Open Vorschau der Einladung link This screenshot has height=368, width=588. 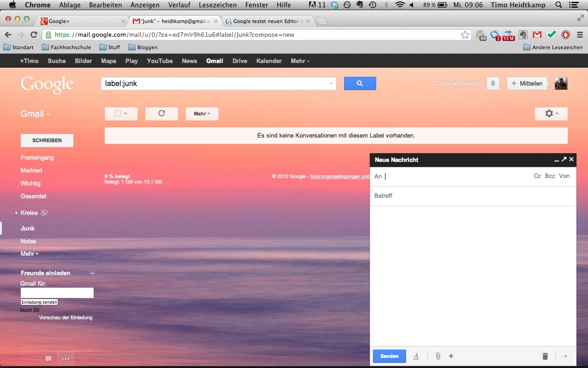(66, 317)
